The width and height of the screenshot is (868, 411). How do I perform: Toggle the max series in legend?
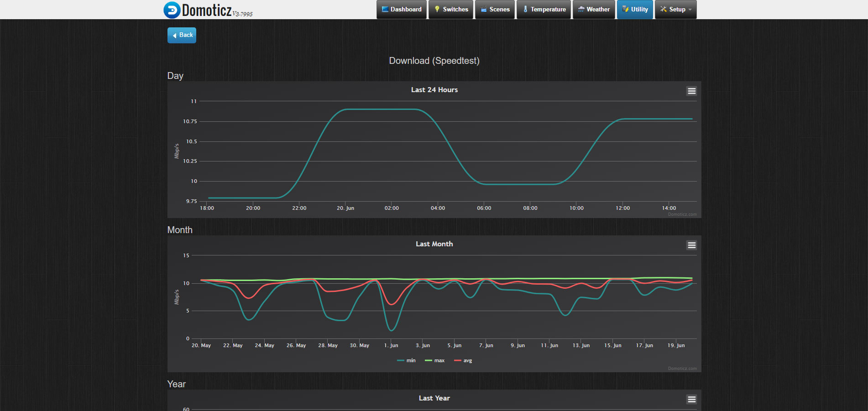click(434, 360)
